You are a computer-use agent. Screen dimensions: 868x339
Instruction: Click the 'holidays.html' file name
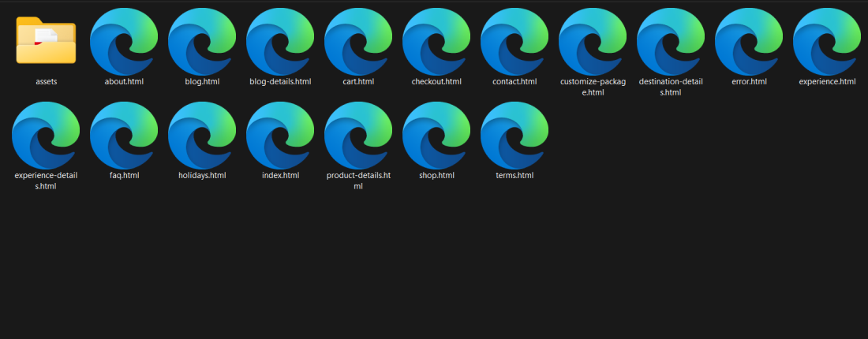coord(202,176)
